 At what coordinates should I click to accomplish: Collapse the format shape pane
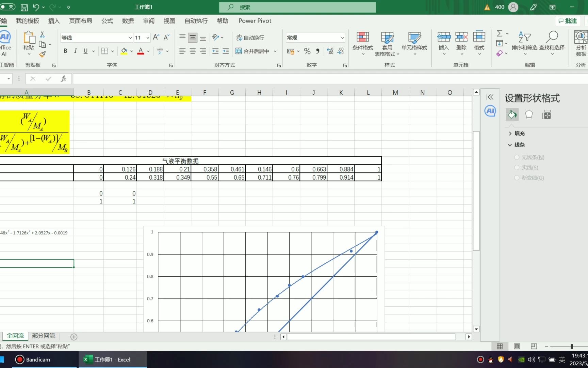[490, 97]
